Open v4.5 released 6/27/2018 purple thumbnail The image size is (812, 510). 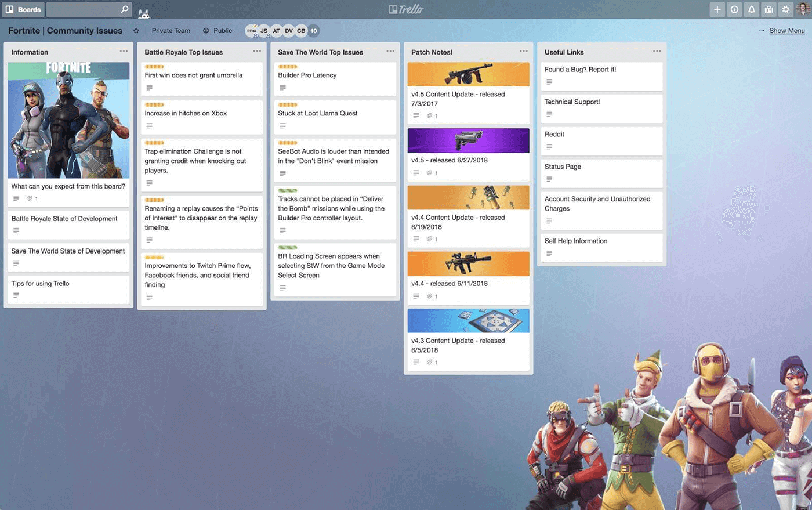(469, 140)
